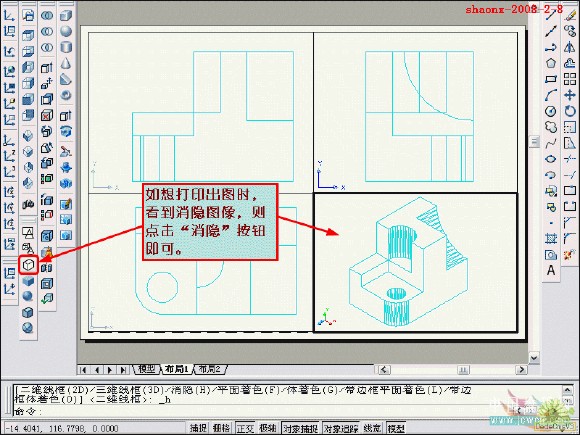Screen dimensions: 580x435
Task: Select the Mirror tool
Action: click(570, 47)
